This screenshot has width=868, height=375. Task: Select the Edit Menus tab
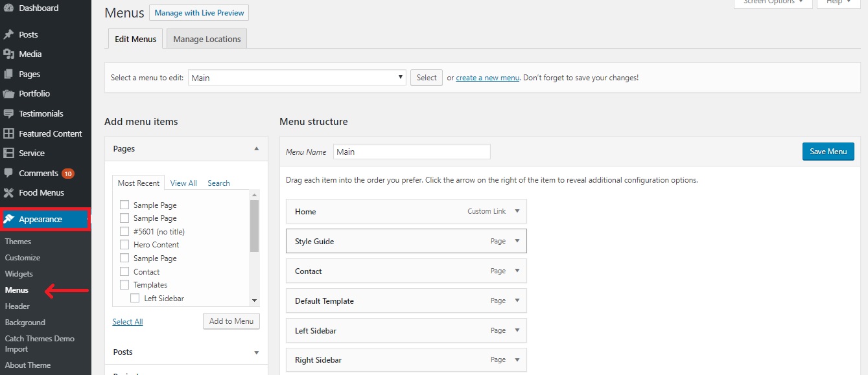coord(135,39)
